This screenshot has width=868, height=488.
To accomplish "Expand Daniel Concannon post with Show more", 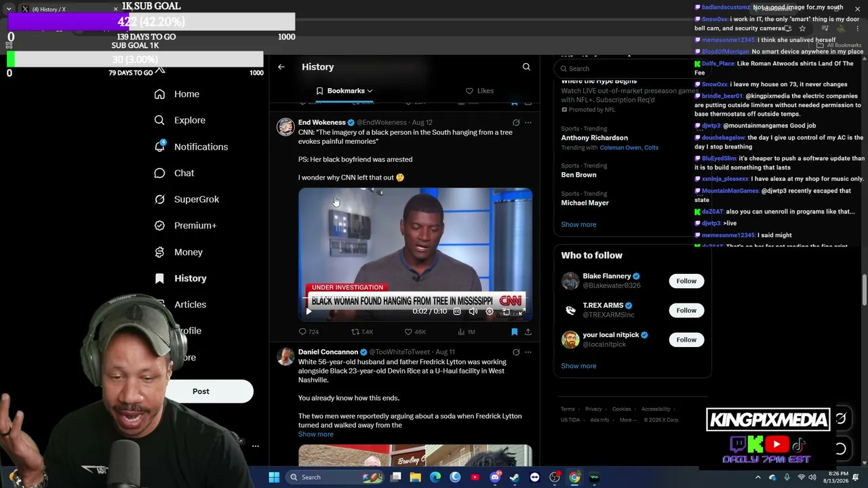I will click(x=316, y=434).
